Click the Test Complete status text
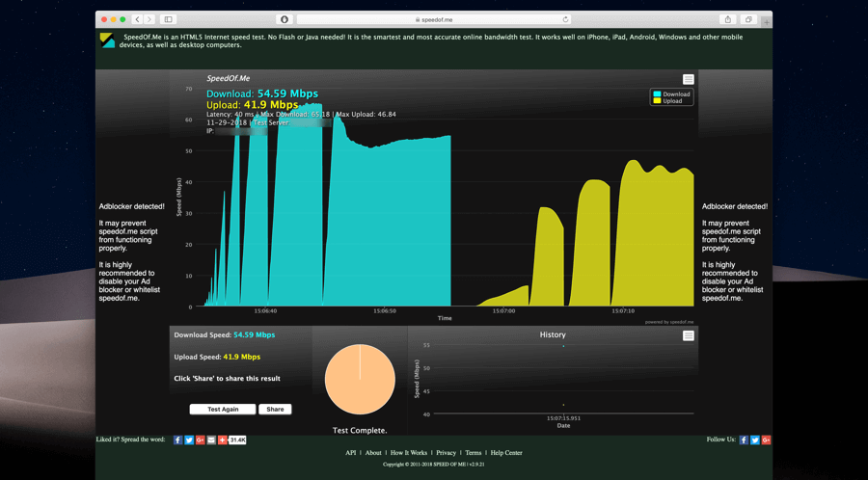 coord(360,430)
